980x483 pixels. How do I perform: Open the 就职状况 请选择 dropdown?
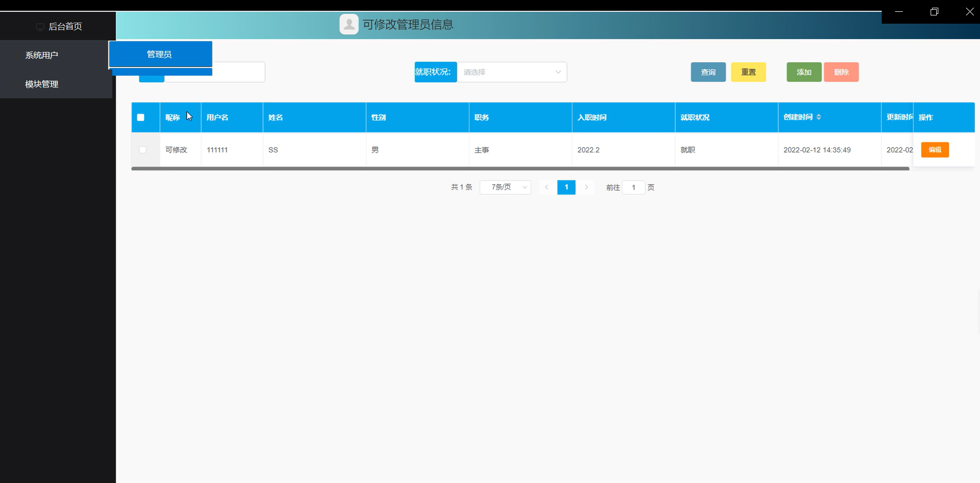click(x=512, y=72)
